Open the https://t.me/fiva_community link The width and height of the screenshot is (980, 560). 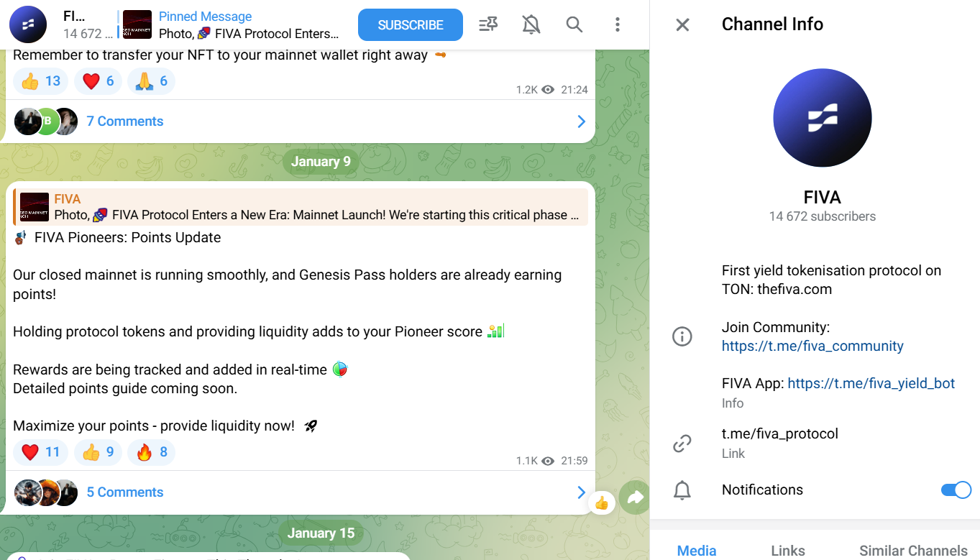click(x=812, y=346)
